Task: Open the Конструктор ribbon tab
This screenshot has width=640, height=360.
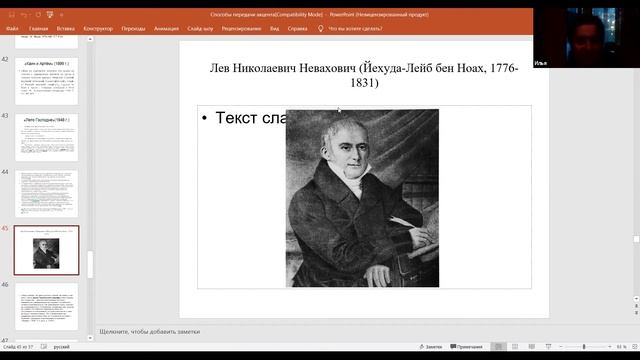Action: click(98, 29)
